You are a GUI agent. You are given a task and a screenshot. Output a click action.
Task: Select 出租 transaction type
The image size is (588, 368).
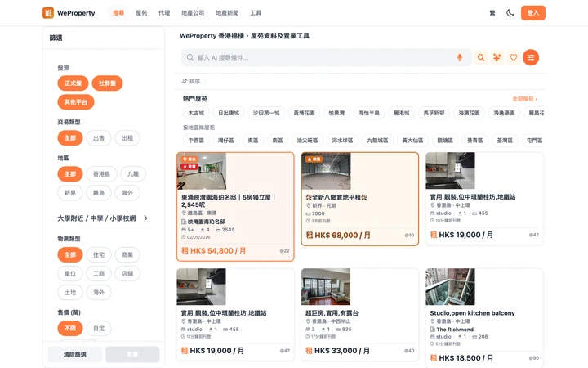click(x=127, y=138)
